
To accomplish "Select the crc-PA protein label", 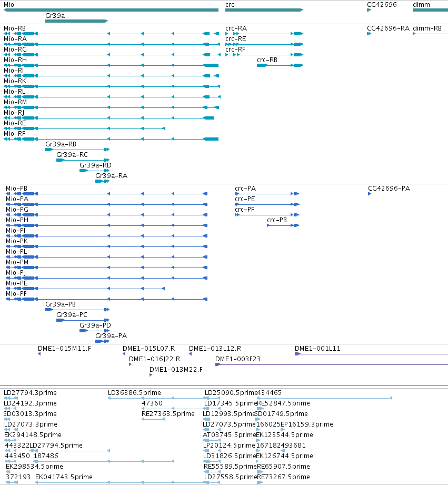I will 245,189.
